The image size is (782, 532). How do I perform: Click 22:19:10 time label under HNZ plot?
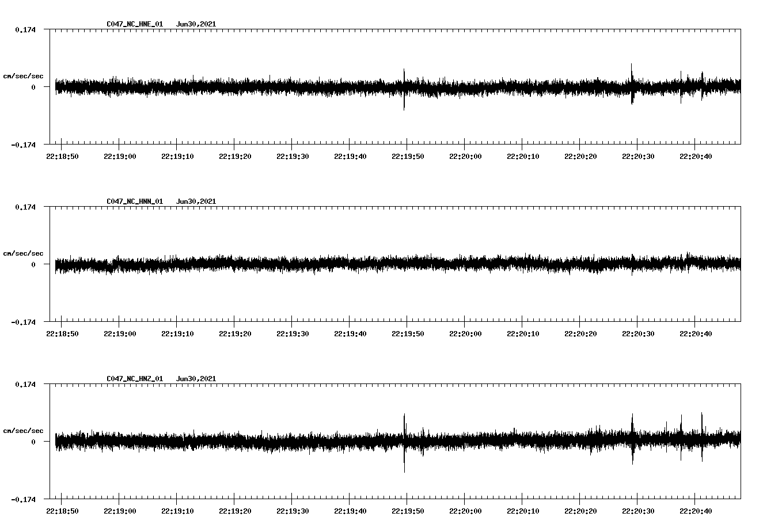coord(177,511)
